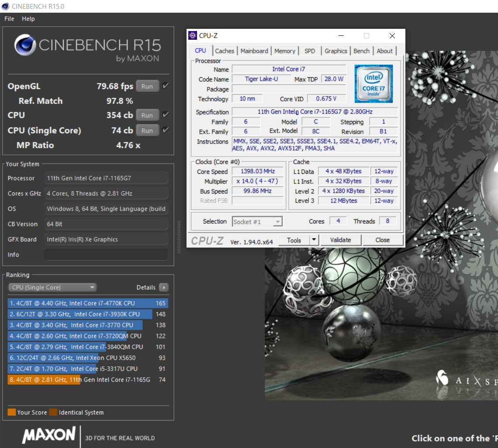Screen dimensions: 498x448
Task: Select ranking entry Intel Core i7-3770 CPU
Action: (x=88, y=325)
